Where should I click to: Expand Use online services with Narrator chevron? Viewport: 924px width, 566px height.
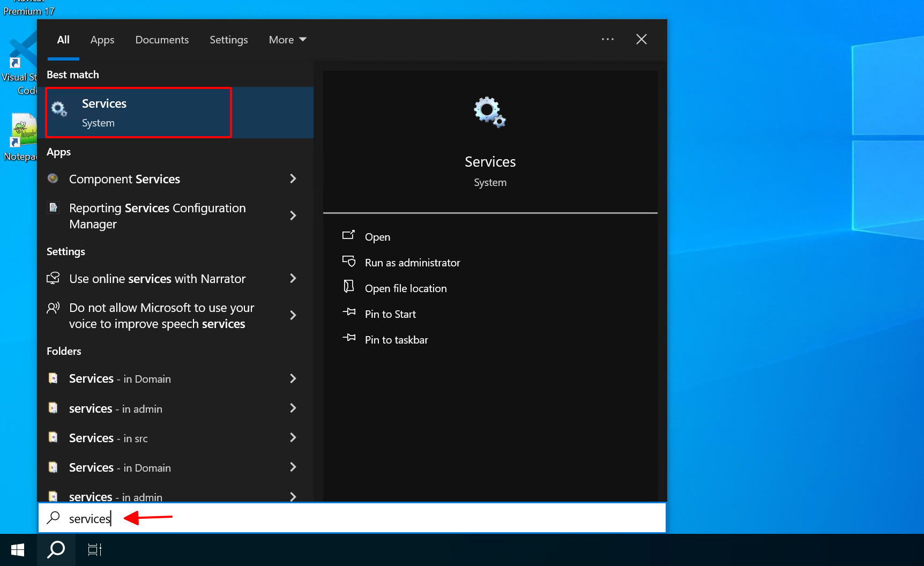(293, 278)
